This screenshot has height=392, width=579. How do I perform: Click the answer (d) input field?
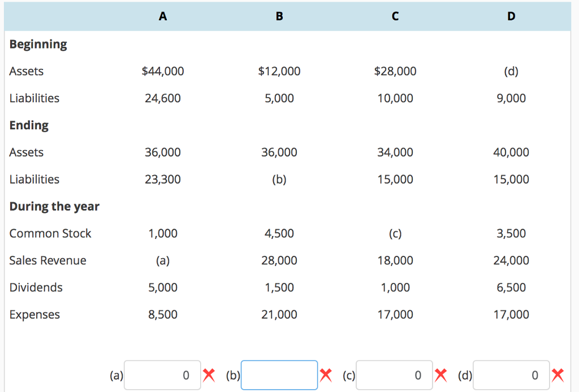tap(511, 375)
